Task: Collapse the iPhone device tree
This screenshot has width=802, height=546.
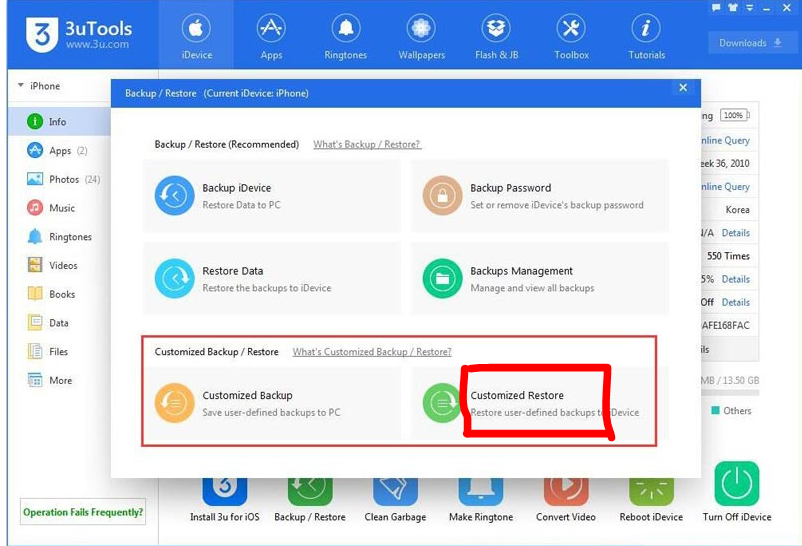Action: coord(20,85)
